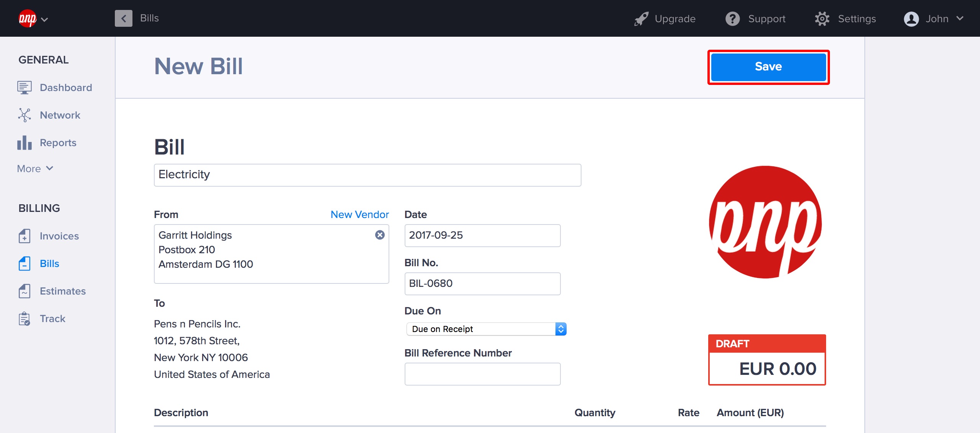Open the pnp logo company dropdown
This screenshot has width=980, height=433.
[x=33, y=19]
